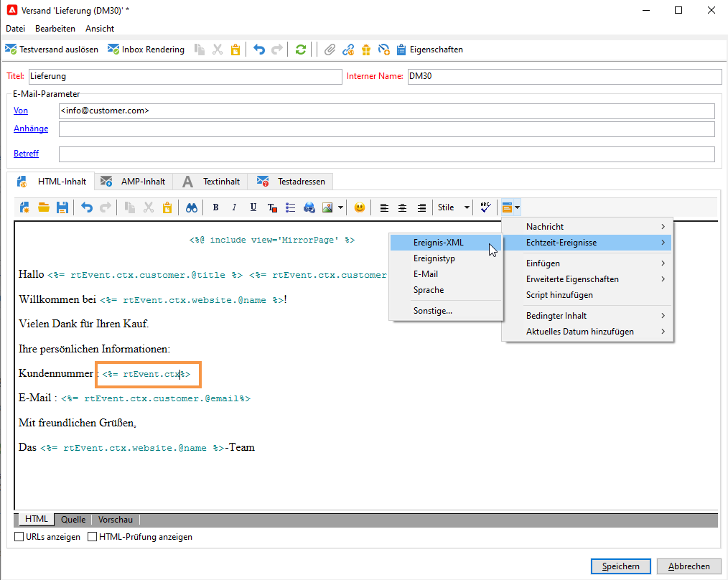Click the orange gift offer icon
The image size is (728, 580).
[x=366, y=50]
